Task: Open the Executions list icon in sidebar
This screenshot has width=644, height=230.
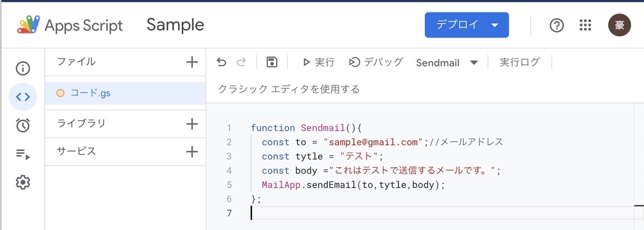Action: [23, 154]
